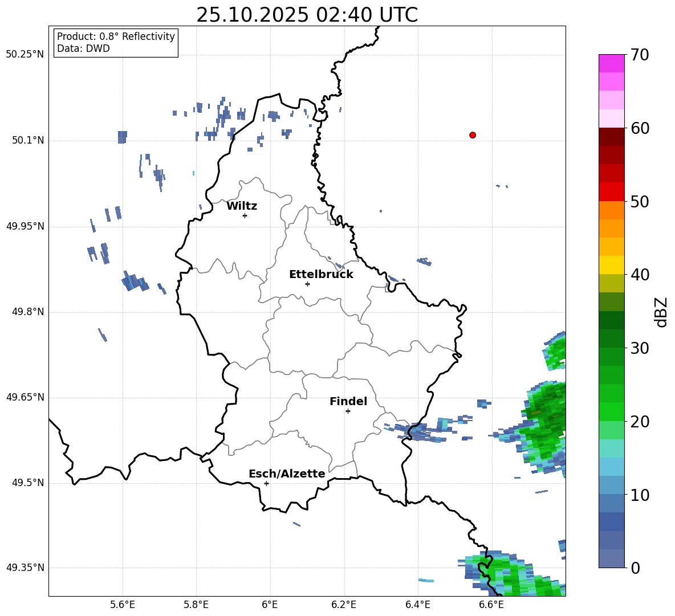Click the 49.5°N latitude label
The width and height of the screenshot is (675, 616).
[28, 483]
